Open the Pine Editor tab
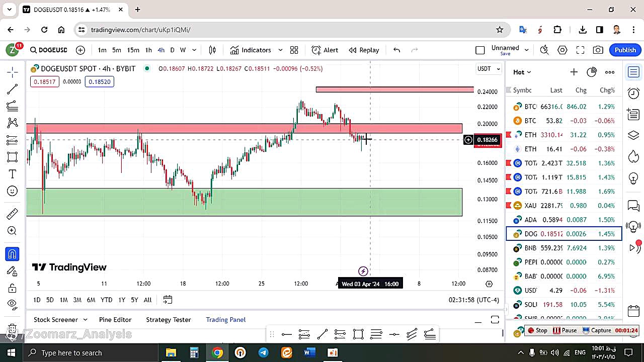Image resolution: width=644 pixels, height=362 pixels. click(115, 320)
